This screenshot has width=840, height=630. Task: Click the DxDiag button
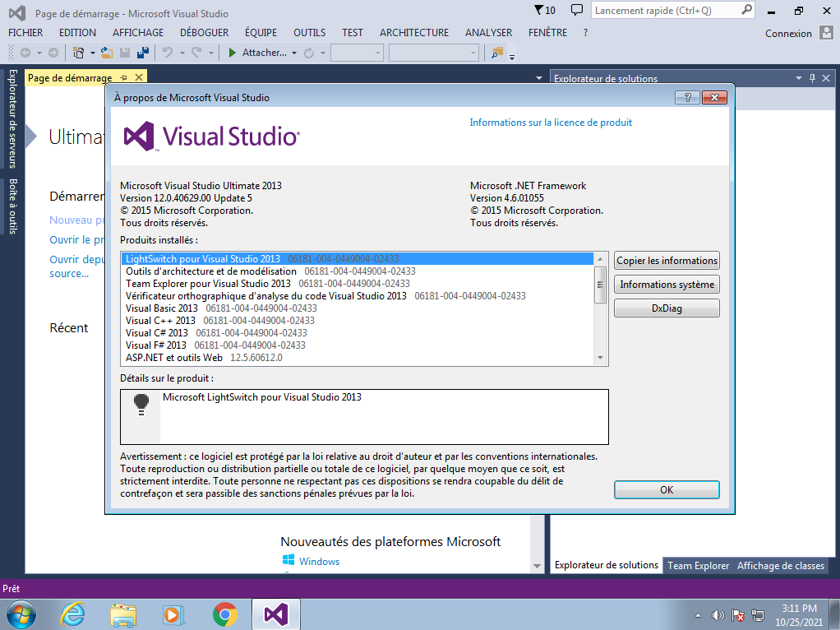coord(667,308)
